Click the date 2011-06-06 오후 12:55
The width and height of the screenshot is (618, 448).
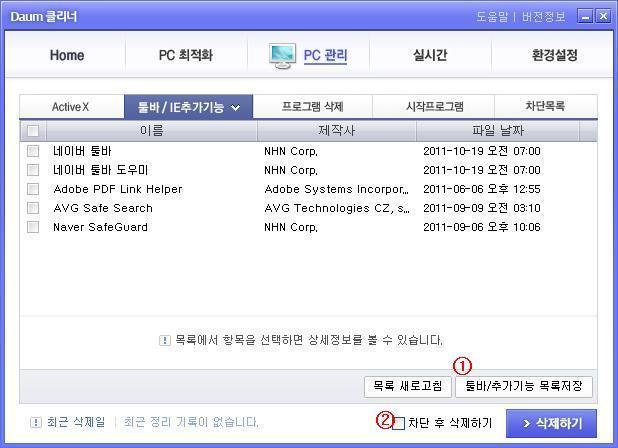pyautogui.click(x=482, y=189)
